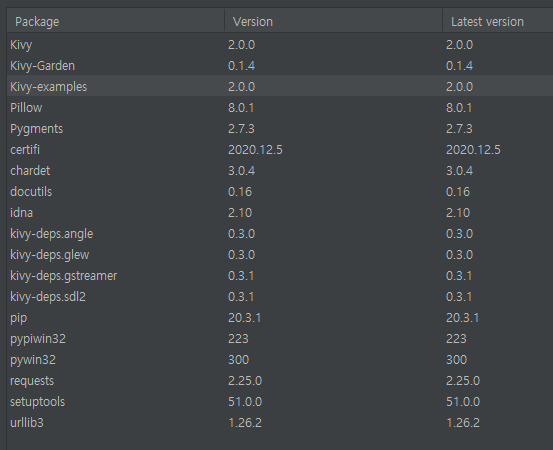Select the Kivy-Garden package row
This screenshot has height=450, width=553.
click(x=280, y=66)
